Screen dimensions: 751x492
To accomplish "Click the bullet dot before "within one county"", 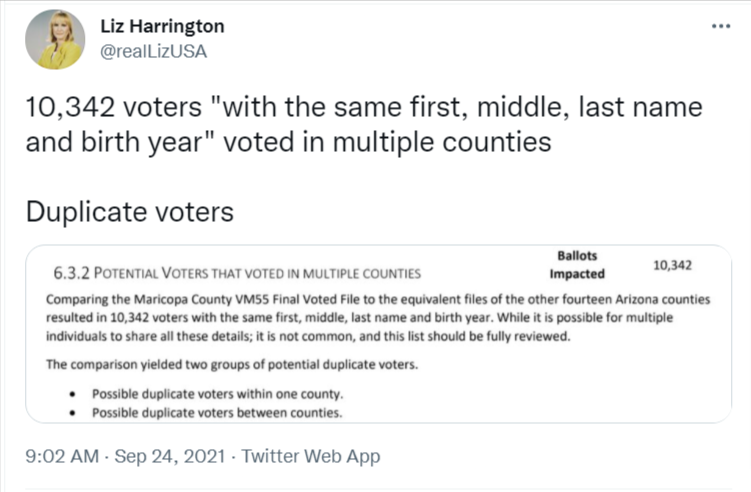I will (x=73, y=394).
